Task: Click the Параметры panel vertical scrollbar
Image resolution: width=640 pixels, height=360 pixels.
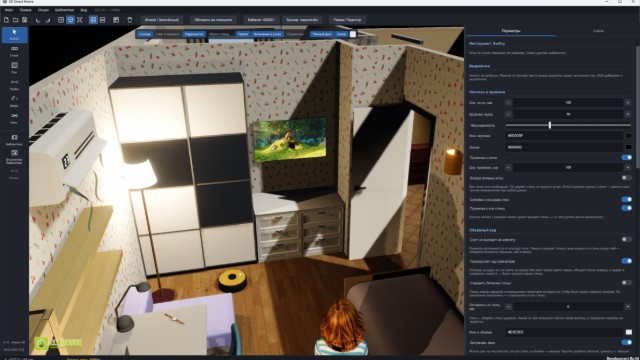Action: (638, 106)
